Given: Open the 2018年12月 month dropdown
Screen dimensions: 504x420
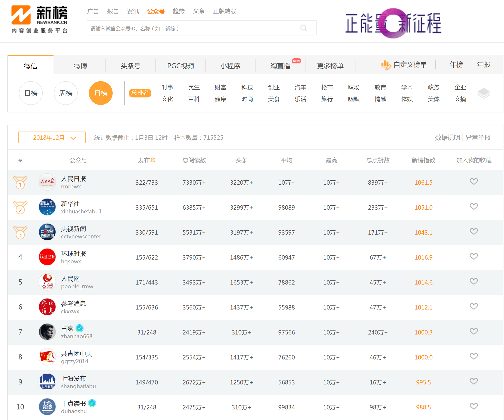Looking at the screenshot, I should point(52,138).
